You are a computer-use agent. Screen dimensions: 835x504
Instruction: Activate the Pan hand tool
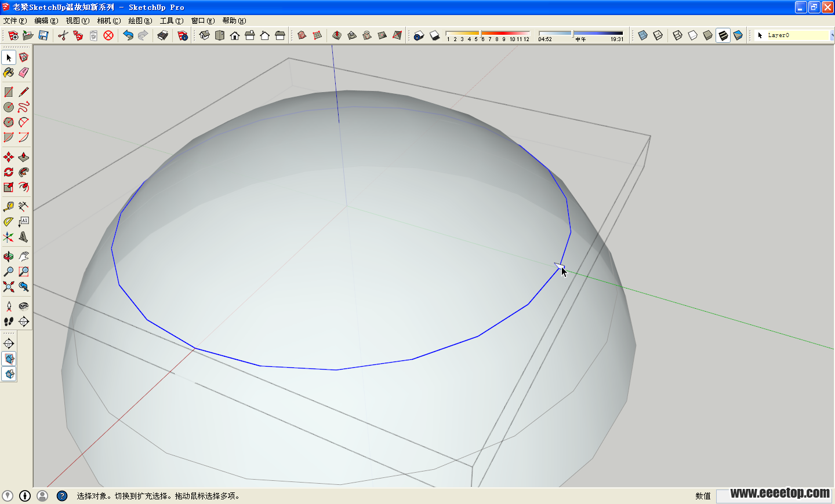24,257
